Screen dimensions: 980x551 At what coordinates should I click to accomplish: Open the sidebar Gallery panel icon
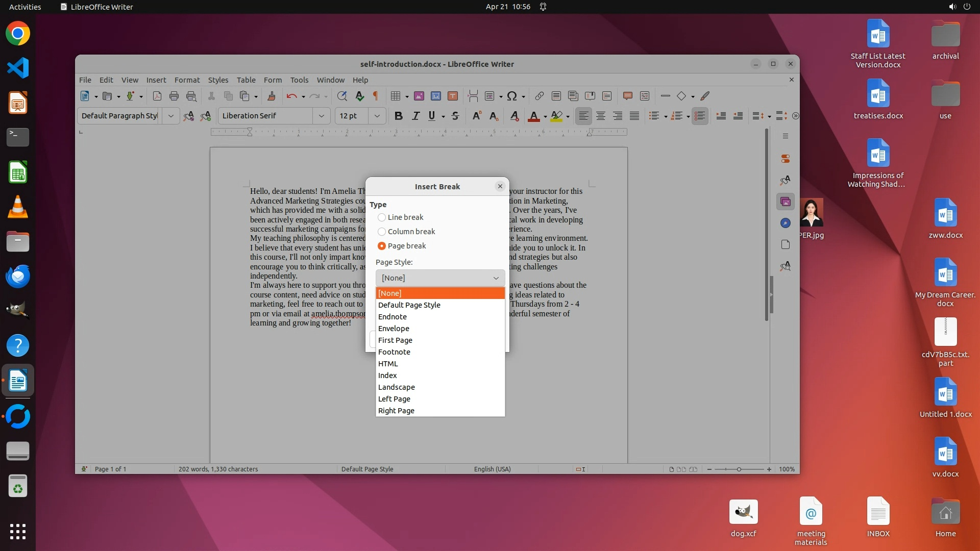786,202
